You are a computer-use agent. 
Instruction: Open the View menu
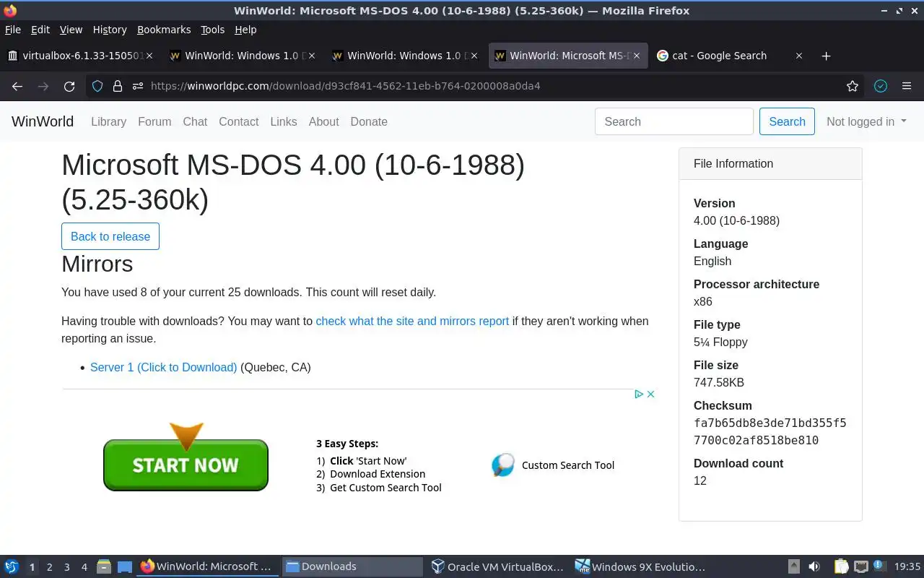pos(71,30)
